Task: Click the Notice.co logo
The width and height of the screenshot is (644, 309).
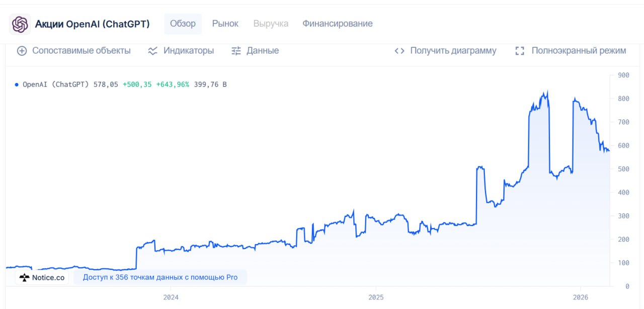Action: pos(42,277)
